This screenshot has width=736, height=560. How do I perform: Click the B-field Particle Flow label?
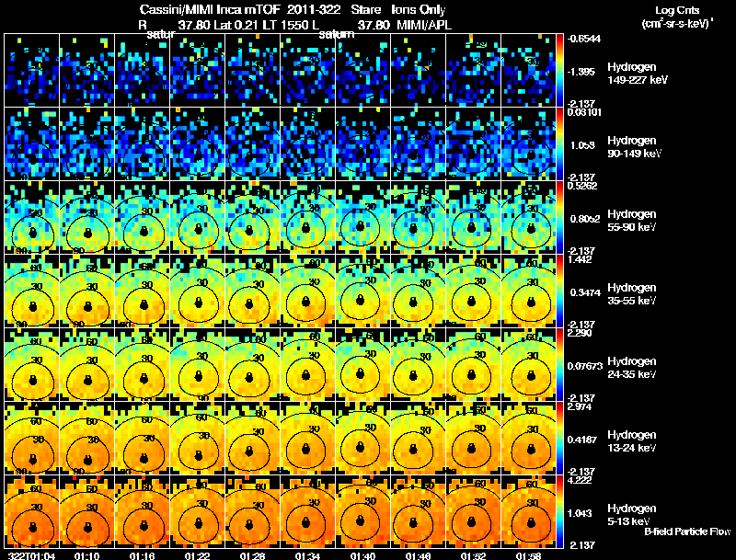coord(687,531)
